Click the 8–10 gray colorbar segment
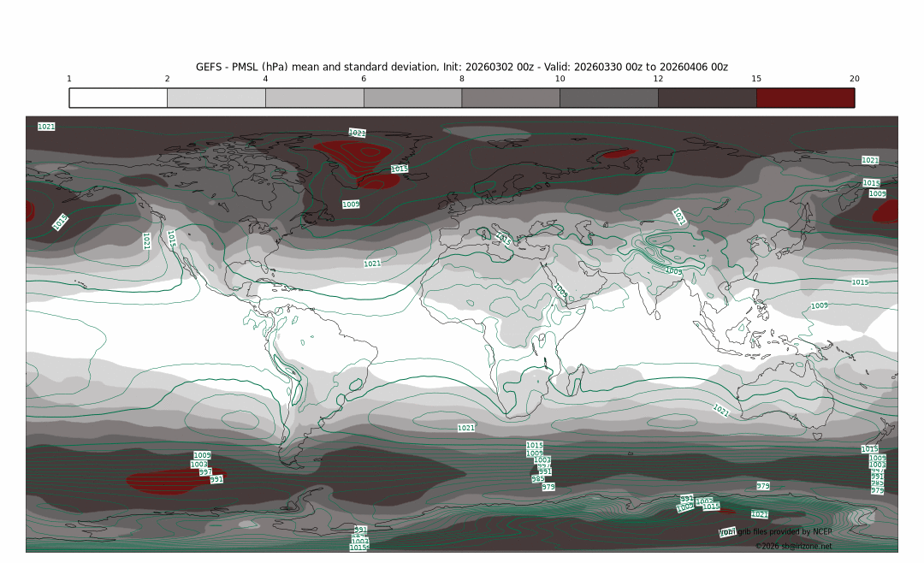Screen dimensions: 924x563 510,98
